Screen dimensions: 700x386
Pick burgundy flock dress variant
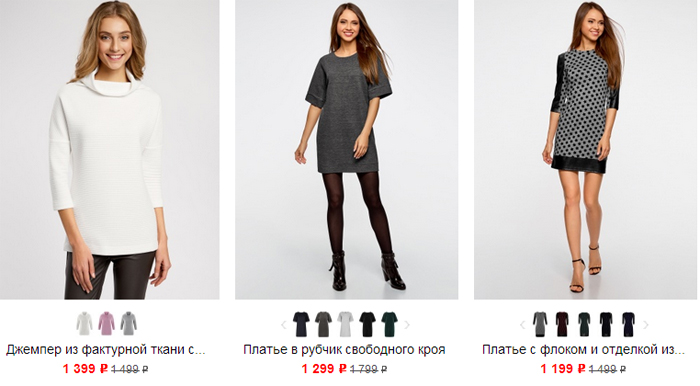(x=562, y=324)
